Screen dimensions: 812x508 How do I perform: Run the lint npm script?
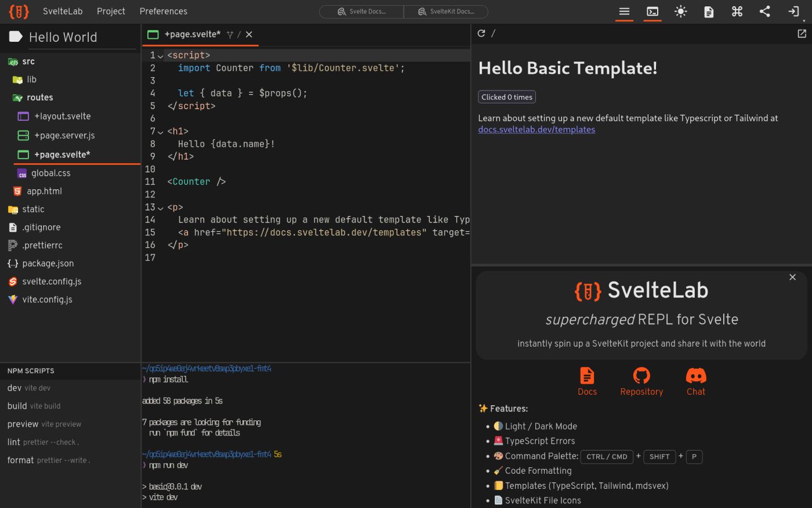pyautogui.click(x=70, y=442)
